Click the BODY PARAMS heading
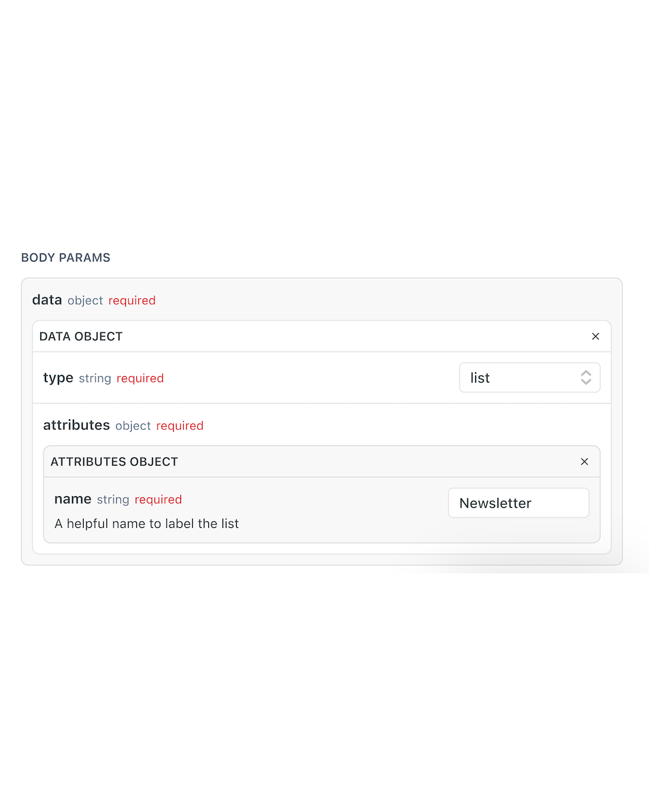This screenshot has width=649, height=812. point(65,257)
